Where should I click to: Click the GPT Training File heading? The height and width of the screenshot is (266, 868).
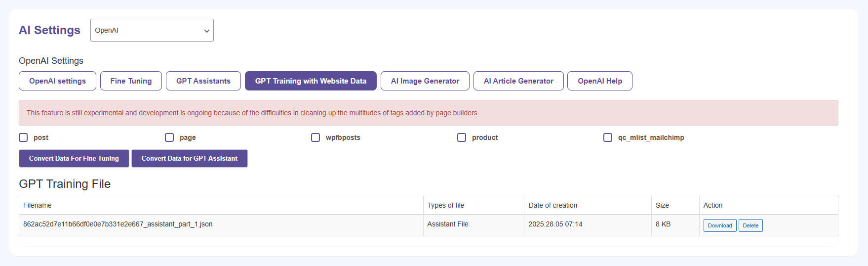coord(65,184)
